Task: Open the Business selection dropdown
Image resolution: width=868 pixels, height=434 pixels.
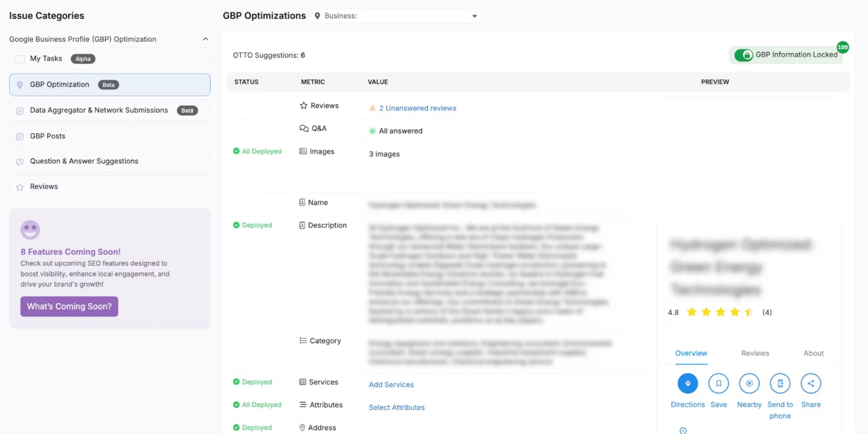Action: click(x=474, y=15)
